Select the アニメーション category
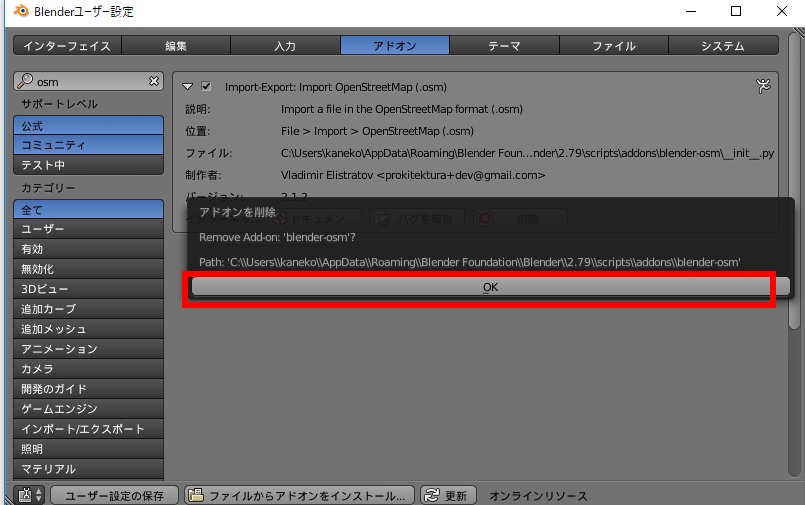This screenshot has height=505, width=805. click(x=88, y=349)
